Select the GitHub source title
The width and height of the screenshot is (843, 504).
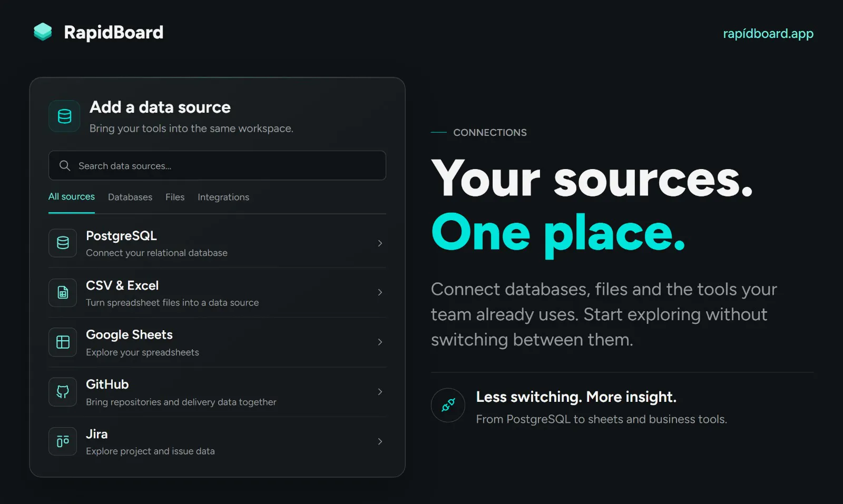(x=107, y=384)
